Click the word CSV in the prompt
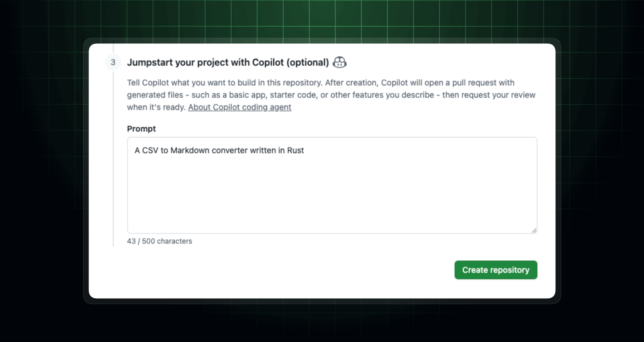Viewport: 644px width, 342px height. (150, 150)
